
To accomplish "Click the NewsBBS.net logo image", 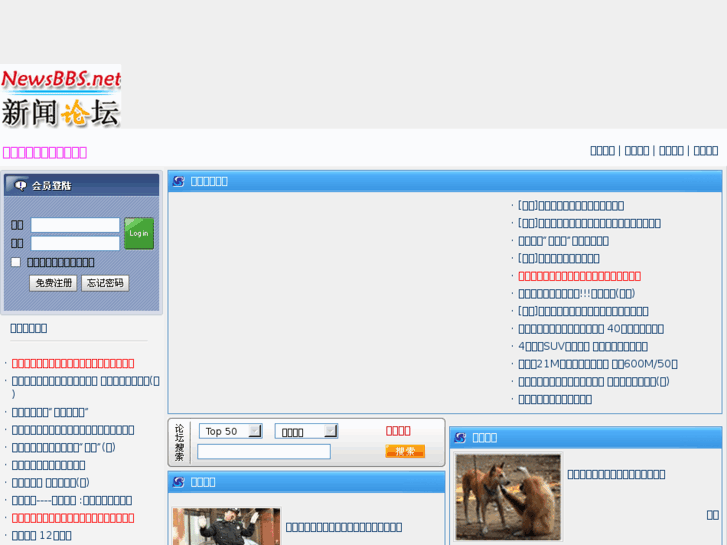I will click(61, 96).
